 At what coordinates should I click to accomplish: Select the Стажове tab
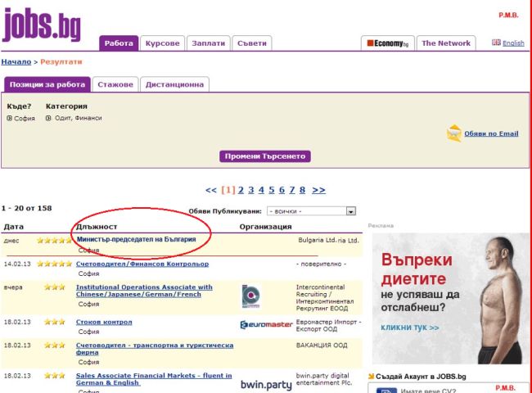[x=115, y=84]
